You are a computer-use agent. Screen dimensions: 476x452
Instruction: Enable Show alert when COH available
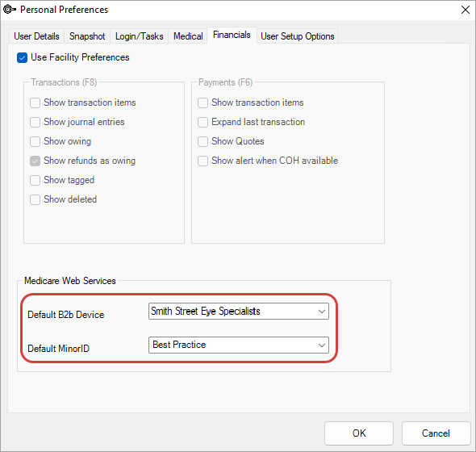click(x=203, y=161)
